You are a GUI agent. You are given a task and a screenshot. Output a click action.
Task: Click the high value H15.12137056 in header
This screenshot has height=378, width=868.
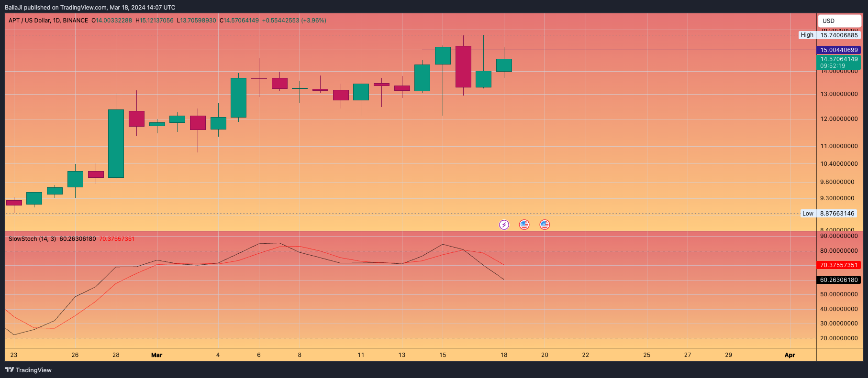(155, 21)
